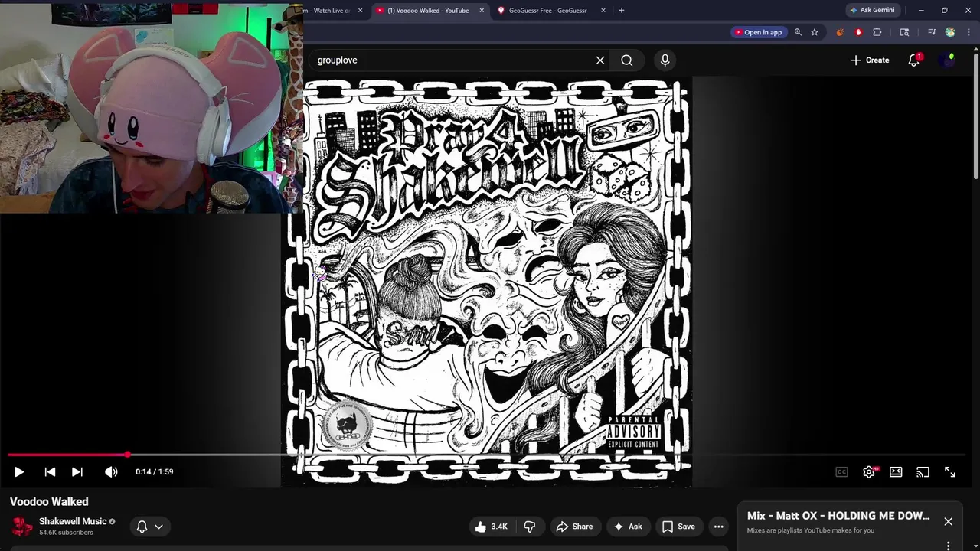Open the red hand blocker extension
Screen dimensions: 980x551
point(858,32)
